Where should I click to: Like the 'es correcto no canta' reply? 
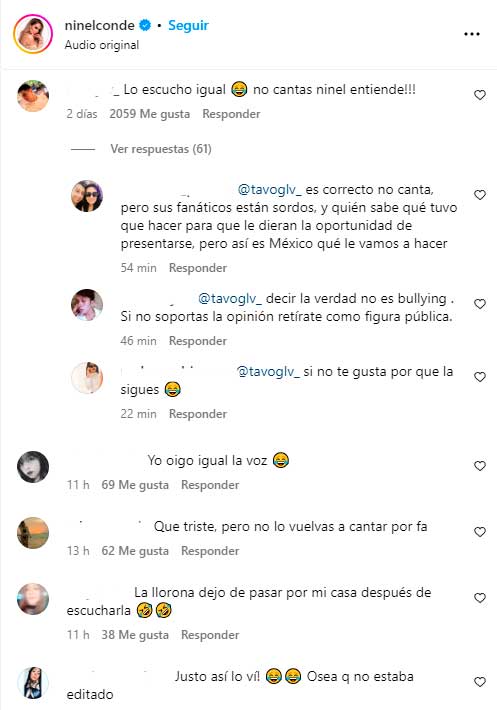coord(480,195)
